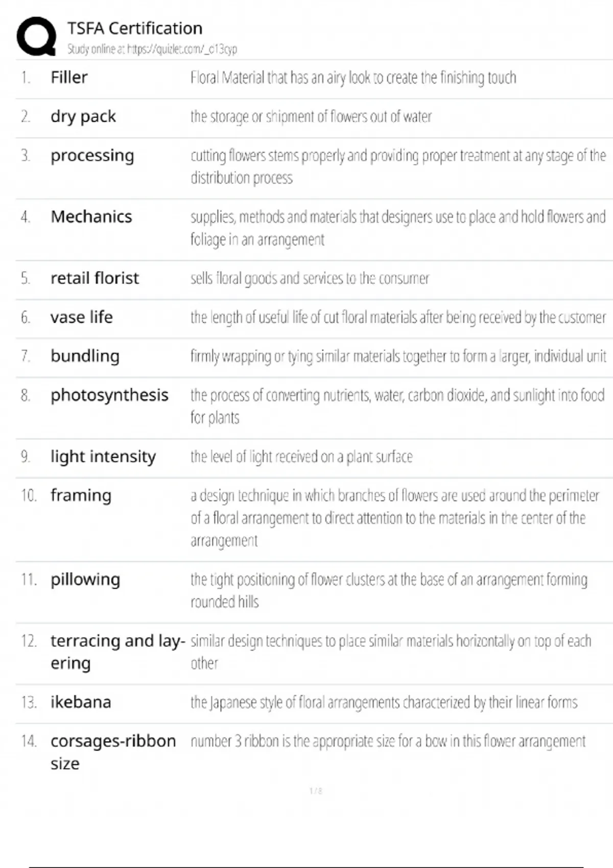Click the term dry pack
This screenshot has height=868, width=613.
tap(83, 116)
